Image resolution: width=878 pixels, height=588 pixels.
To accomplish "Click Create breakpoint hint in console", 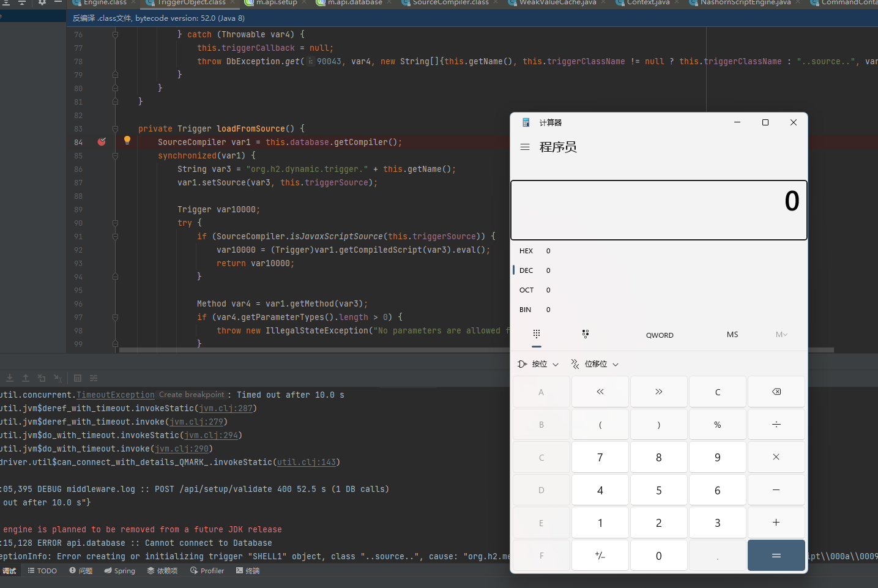I will pos(192,395).
